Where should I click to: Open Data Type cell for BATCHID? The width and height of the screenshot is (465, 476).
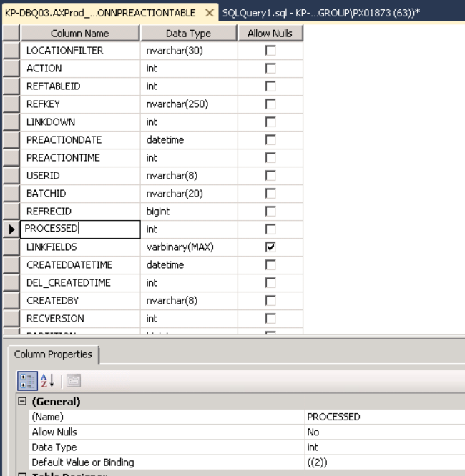point(189,194)
